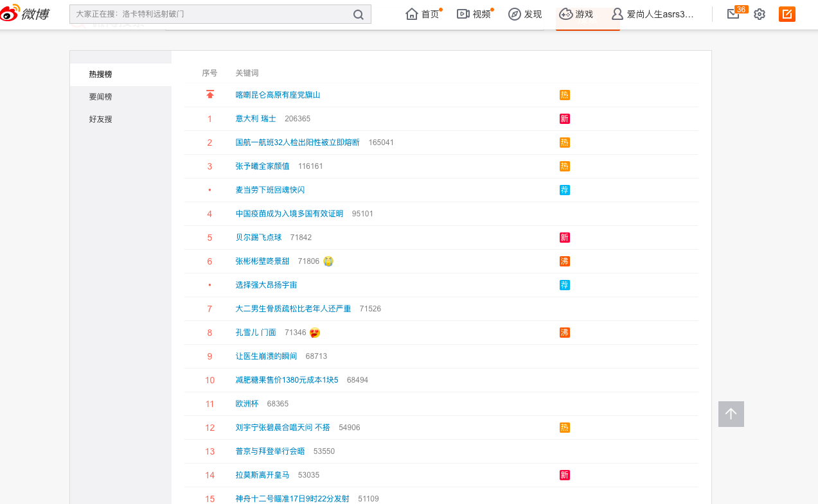The image size is (818, 504).
Task: Click the heat count 95101
Action: coord(362,214)
